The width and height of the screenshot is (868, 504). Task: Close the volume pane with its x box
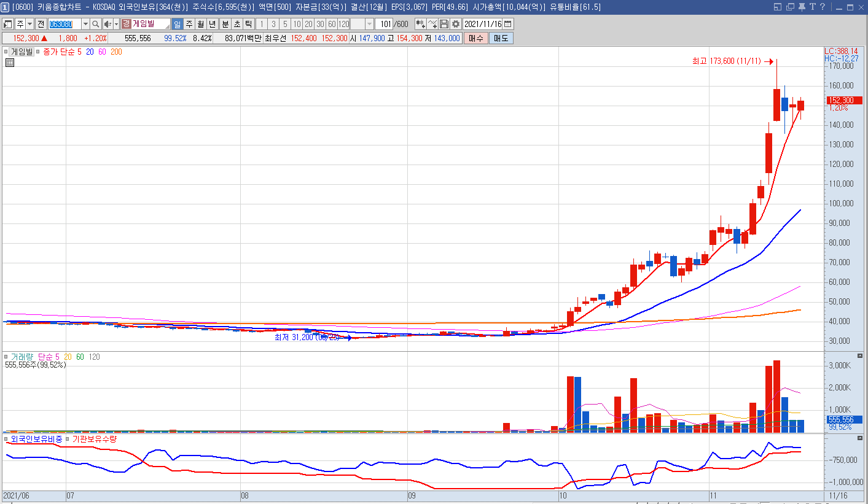tap(859, 356)
